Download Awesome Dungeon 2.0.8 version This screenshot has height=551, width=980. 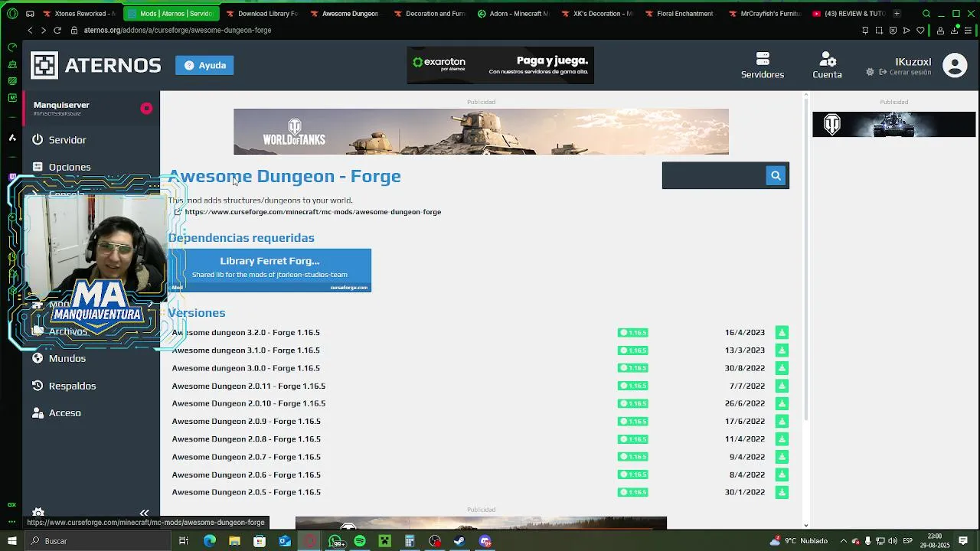[782, 439]
